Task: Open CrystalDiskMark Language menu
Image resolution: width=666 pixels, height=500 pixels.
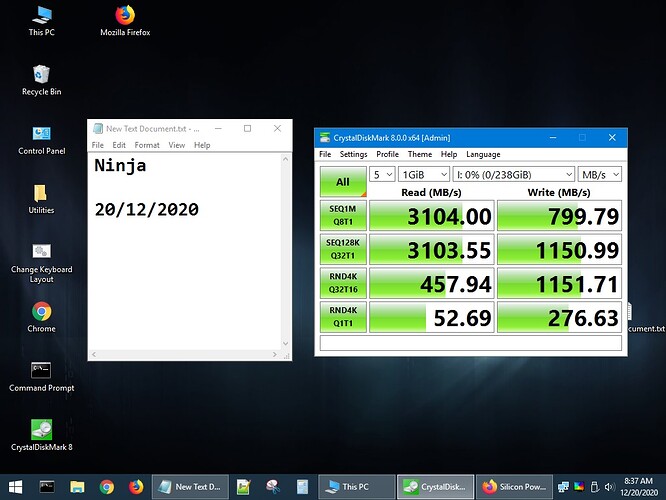Action: [x=483, y=154]
